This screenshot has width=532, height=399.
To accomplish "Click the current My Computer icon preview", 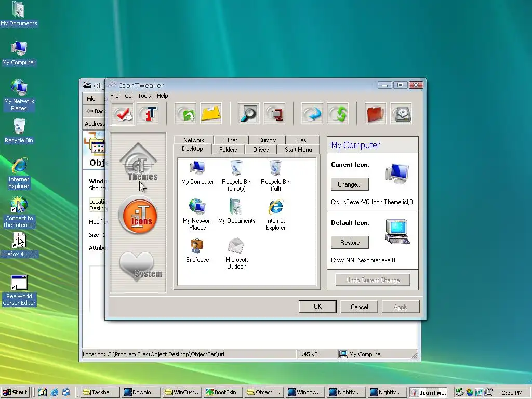I will 397,174.
